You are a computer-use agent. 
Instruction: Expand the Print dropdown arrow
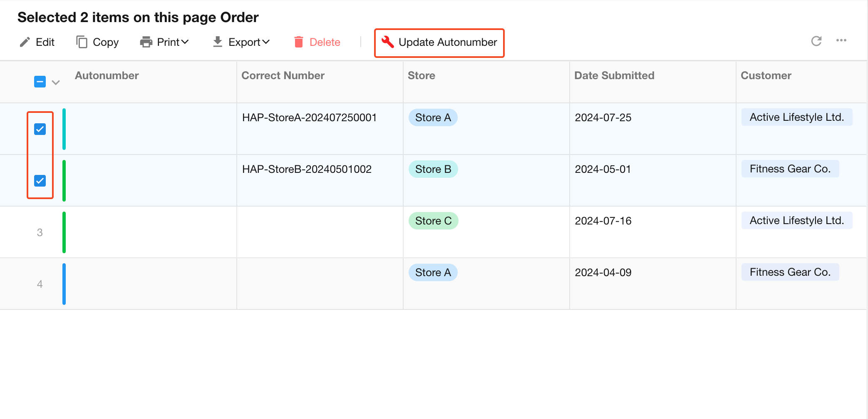pos(185,42)
